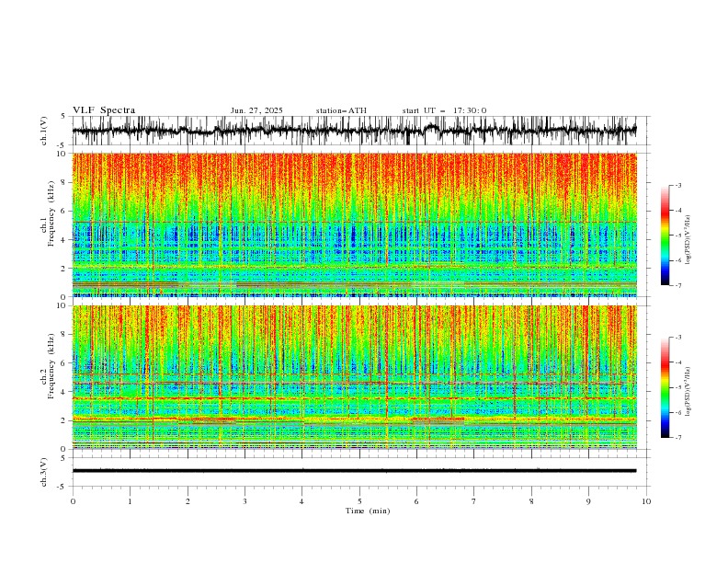Viewport: 728px width, 563px height.
Task: Click time axis tick label "0"
Action: pos(73,501)
